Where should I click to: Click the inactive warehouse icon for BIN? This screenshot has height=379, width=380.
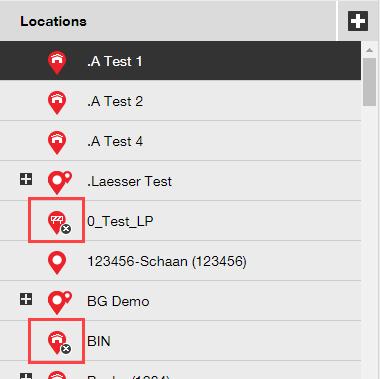[x=59, y=342]
